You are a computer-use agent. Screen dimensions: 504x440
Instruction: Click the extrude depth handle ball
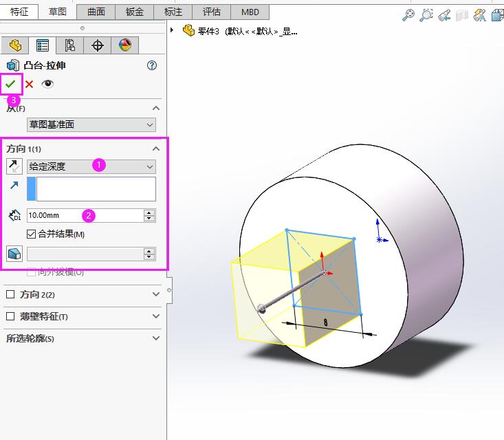pyautogui.click(x=262, y=309)
